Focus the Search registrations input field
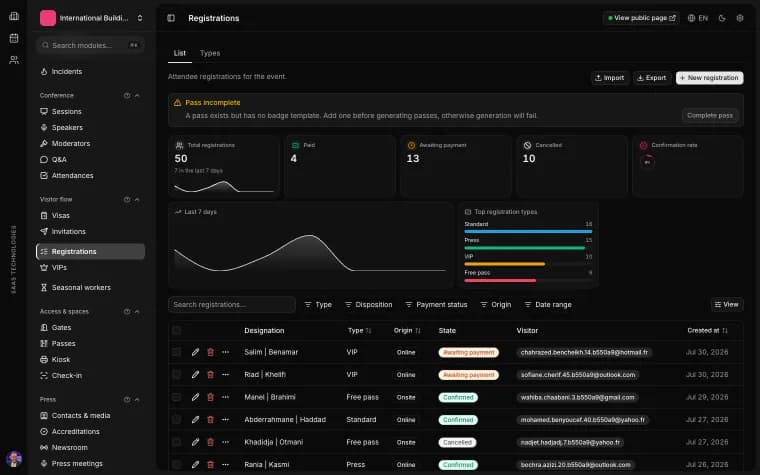The image size is (760, 475). [x=232, y=304]
